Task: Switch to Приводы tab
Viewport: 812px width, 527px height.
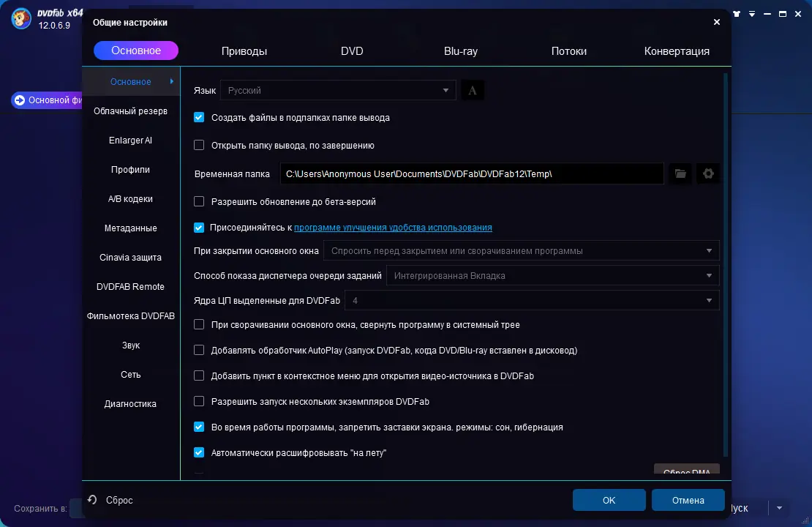Action: 244,51
